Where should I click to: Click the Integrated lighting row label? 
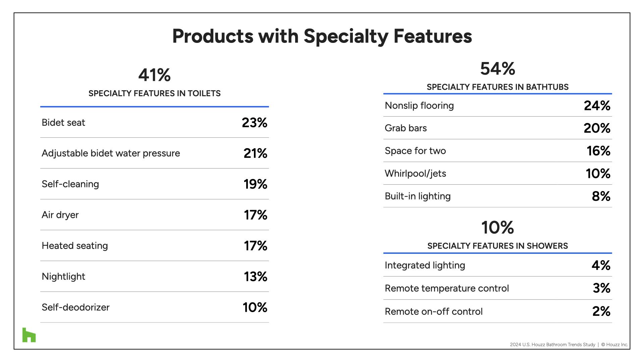tap(425, 265)
